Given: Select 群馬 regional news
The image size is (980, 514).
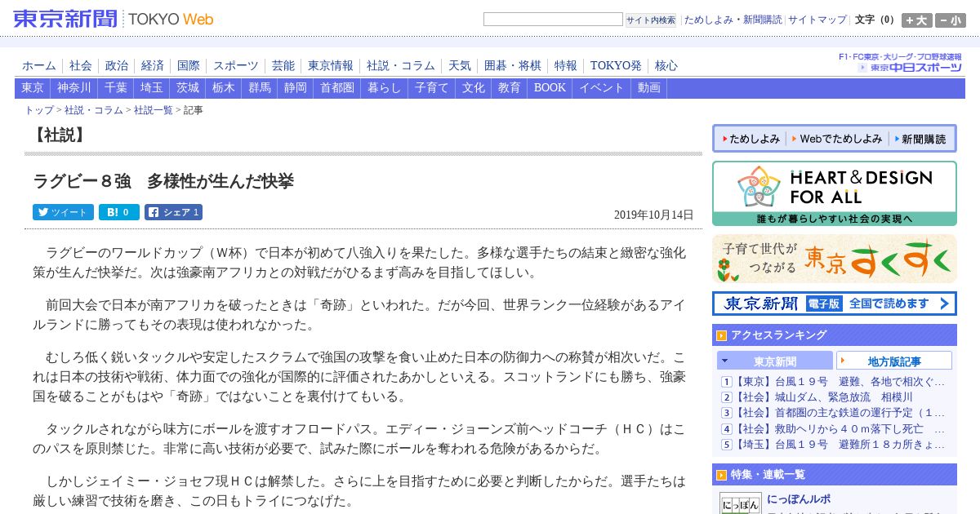Looking at the screenshot, I should pos(260,88).
